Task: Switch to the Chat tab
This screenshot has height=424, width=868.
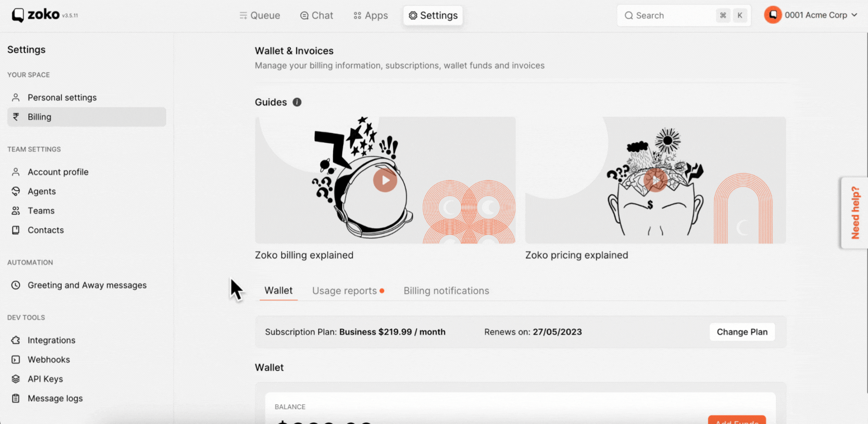Action: pos(317,15)
